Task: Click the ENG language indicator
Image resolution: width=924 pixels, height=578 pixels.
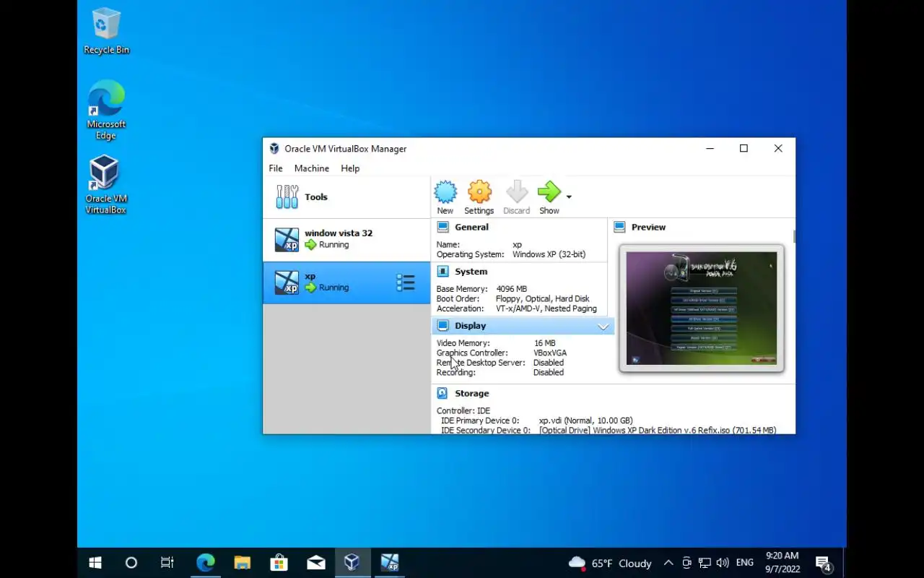Action: tap(744, 563)
